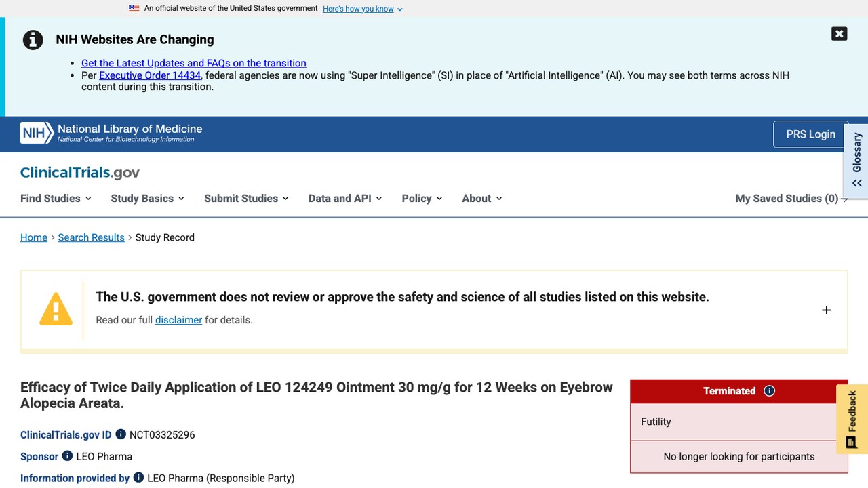This screenshot has width=868, height=488.
Task: Click No longer looking for participants text
Action: pyautogui.click(x=739, y=457)
